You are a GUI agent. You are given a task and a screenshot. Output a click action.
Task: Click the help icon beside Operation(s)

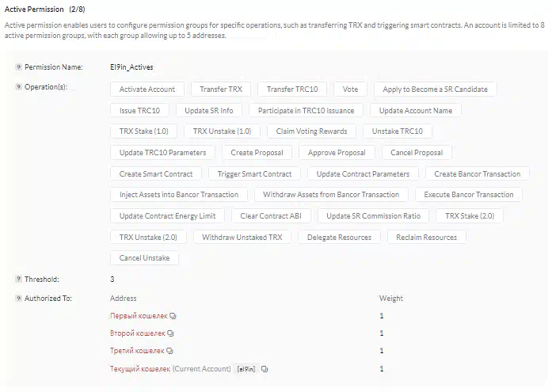click(x=19, y=86)
